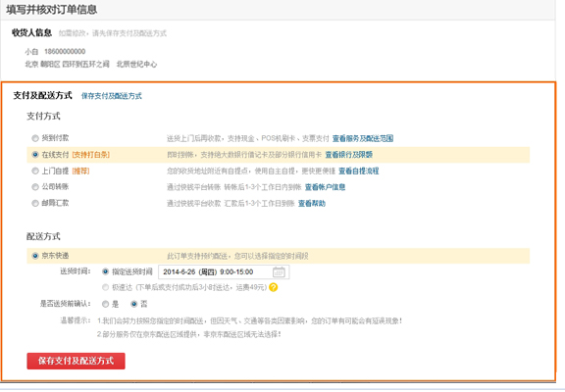Select 在线支付 payment option
This screenshot has width=565, height=392.
click(35, 155)
